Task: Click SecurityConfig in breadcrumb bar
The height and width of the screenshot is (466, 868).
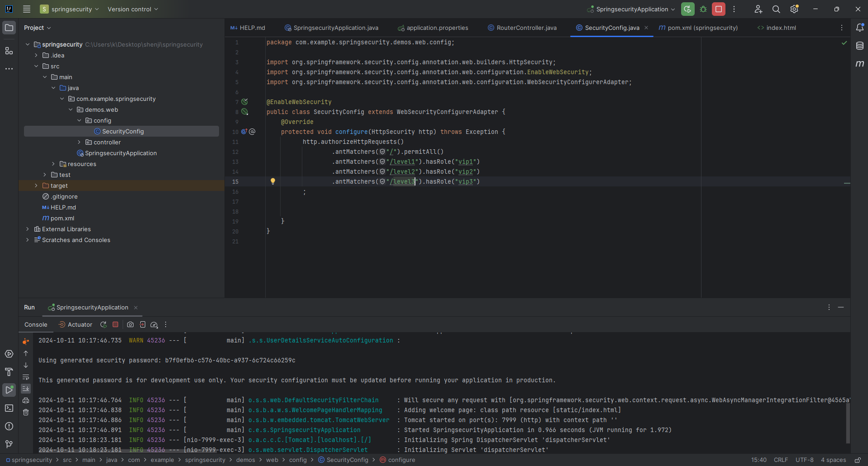Action: point(343,460)
